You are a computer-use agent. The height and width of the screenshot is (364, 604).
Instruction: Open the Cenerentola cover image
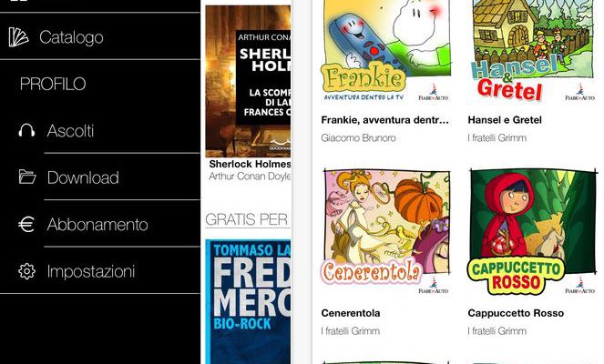click(386, 233)
